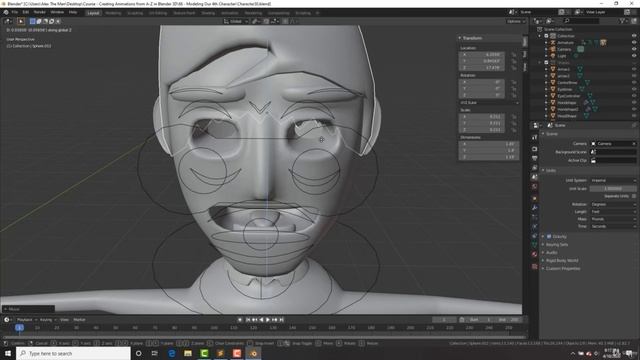Open the World properties tab icon

(534, 187)
